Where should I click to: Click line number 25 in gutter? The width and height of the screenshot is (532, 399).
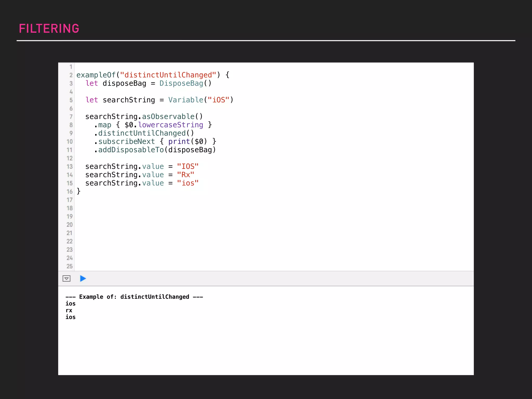pos(69,266)
